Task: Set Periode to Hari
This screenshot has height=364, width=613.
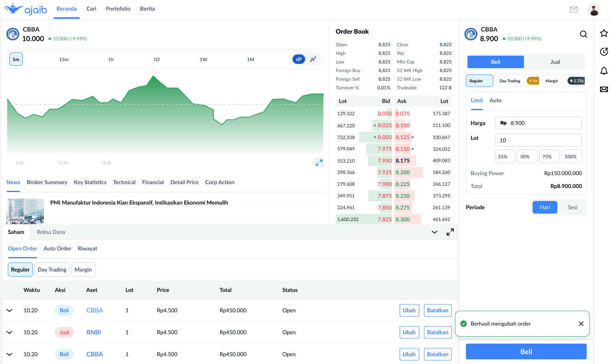Action: 545,207
